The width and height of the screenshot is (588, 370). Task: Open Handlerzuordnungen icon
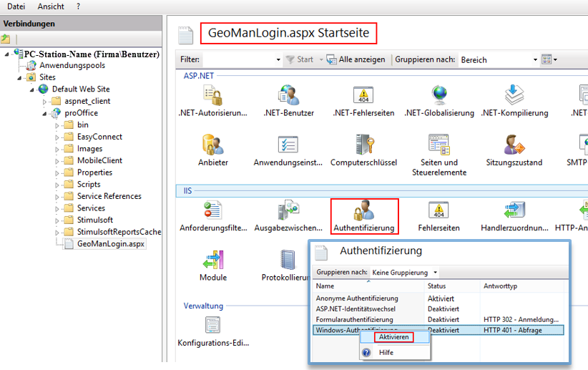[514, 210]
